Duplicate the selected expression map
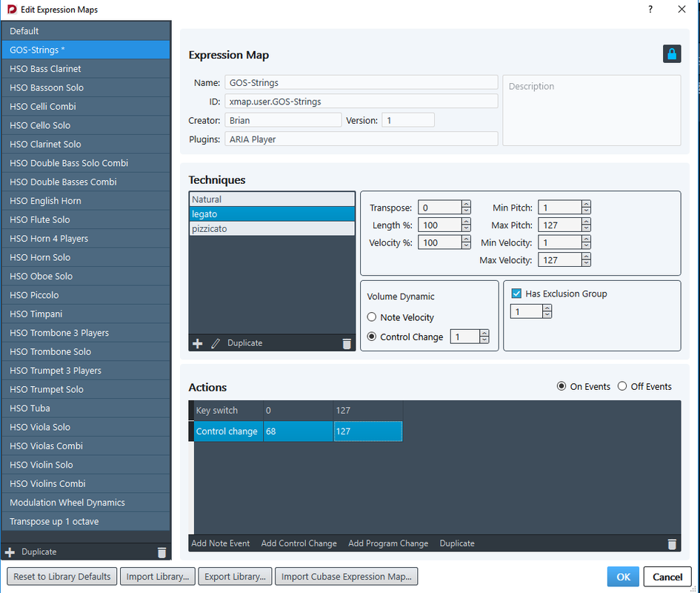Viewport: 700px width, 593px height. 39,552
